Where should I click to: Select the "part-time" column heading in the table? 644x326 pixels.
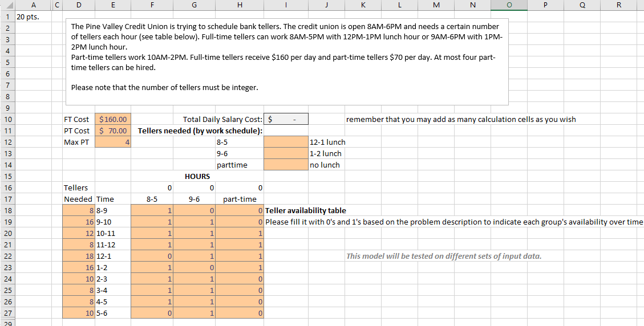[240, 199]
